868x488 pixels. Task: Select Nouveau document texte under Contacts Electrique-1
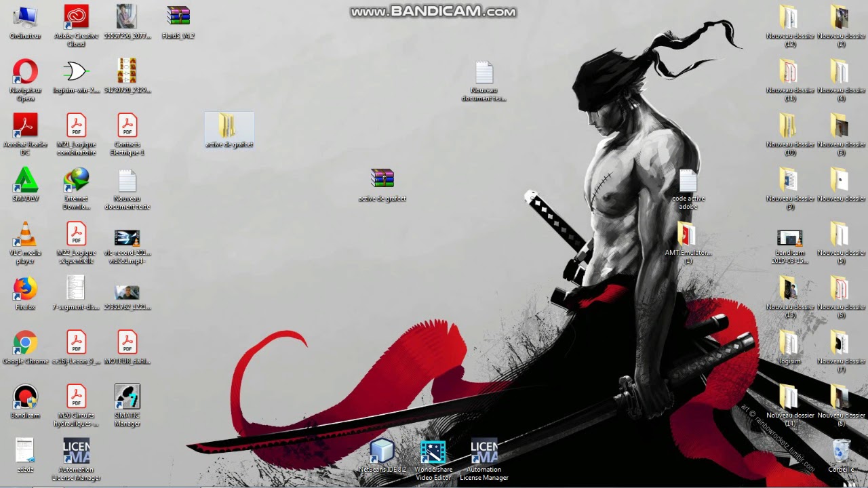pos(127,188)
